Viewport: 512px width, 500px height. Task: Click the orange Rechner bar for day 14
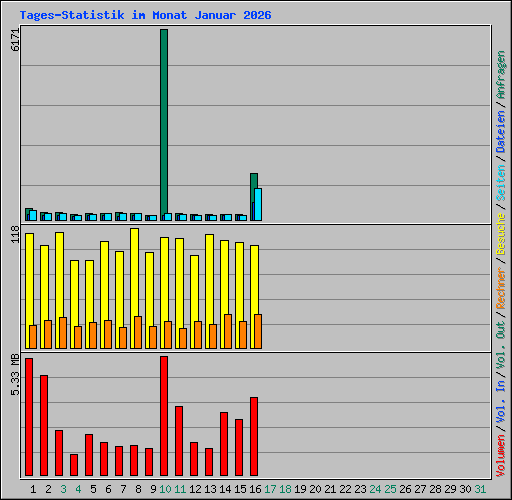[228, 331]
